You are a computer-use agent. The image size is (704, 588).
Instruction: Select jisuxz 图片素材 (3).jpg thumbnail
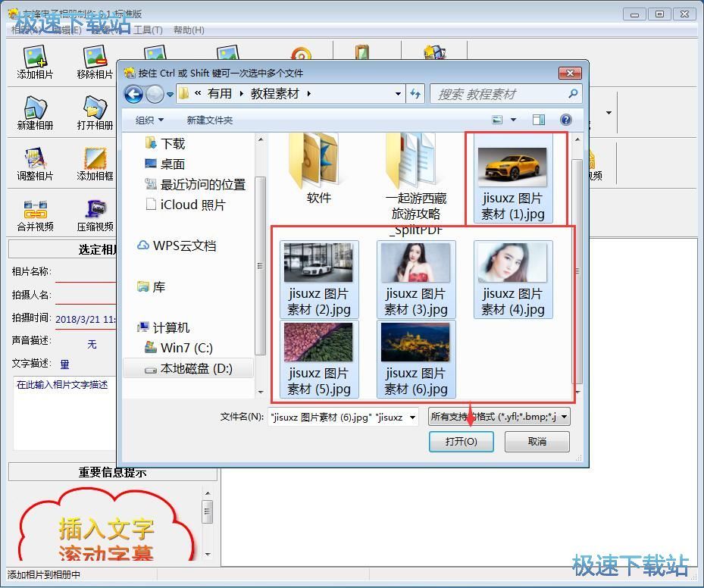click(416, 280)
